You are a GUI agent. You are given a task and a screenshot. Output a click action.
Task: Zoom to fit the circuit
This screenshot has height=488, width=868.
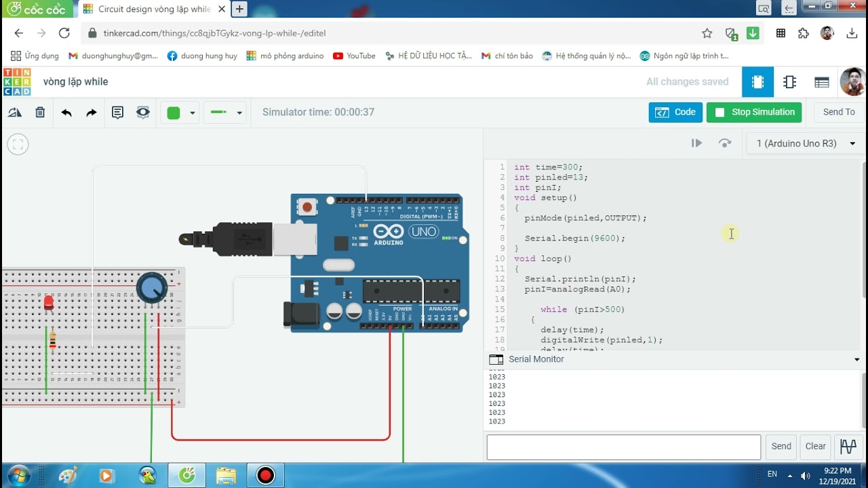pos(18,144)
